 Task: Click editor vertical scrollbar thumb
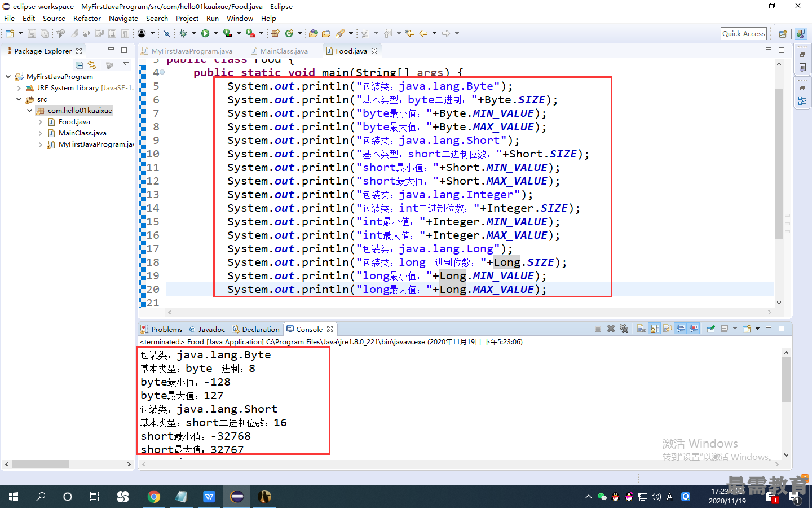point(779,164)
